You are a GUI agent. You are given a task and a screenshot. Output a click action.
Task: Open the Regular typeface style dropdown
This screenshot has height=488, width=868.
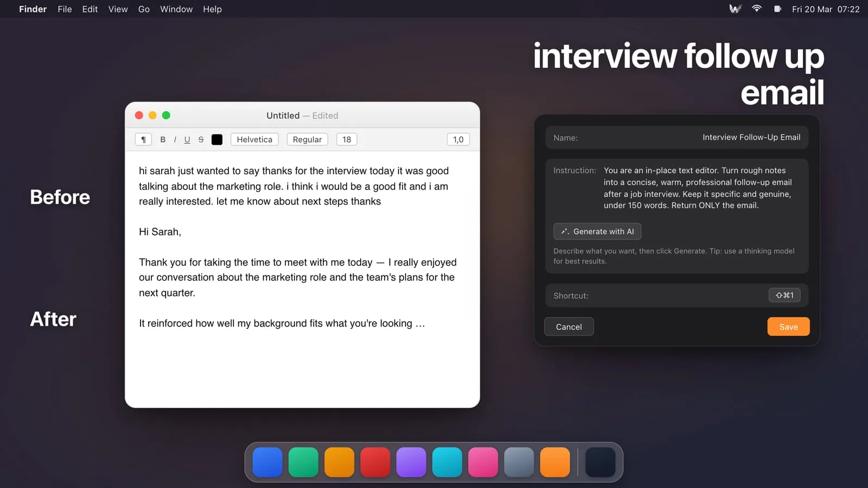pyautogui.click(x=307, y=139)
